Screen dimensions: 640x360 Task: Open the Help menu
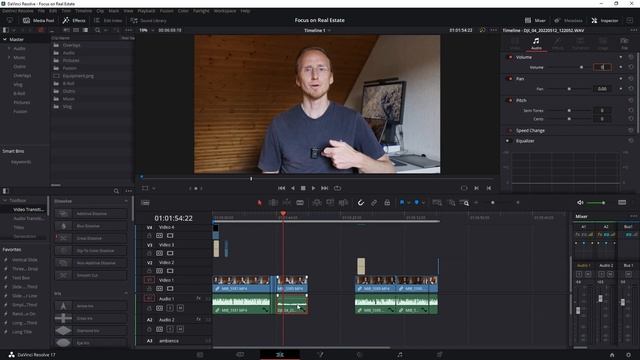[245, 11]
